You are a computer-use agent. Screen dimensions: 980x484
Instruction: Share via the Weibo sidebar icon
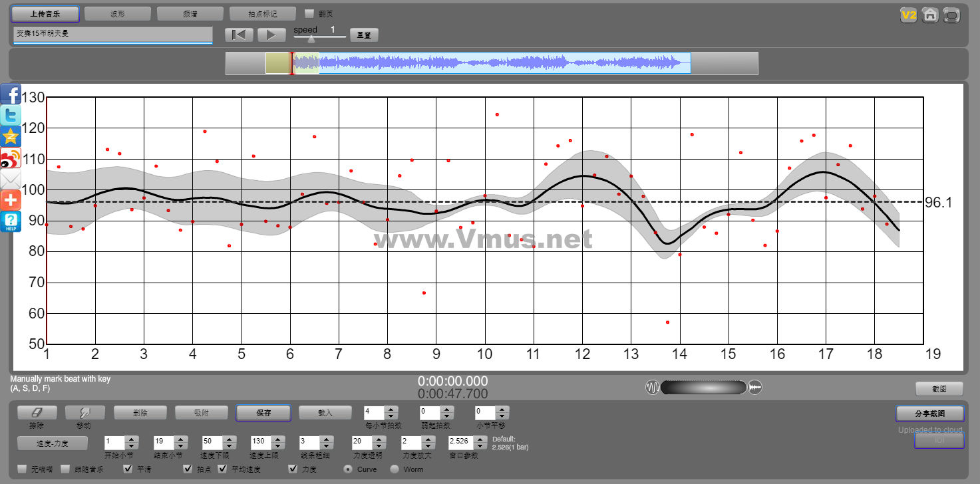(x=11, y=158)
